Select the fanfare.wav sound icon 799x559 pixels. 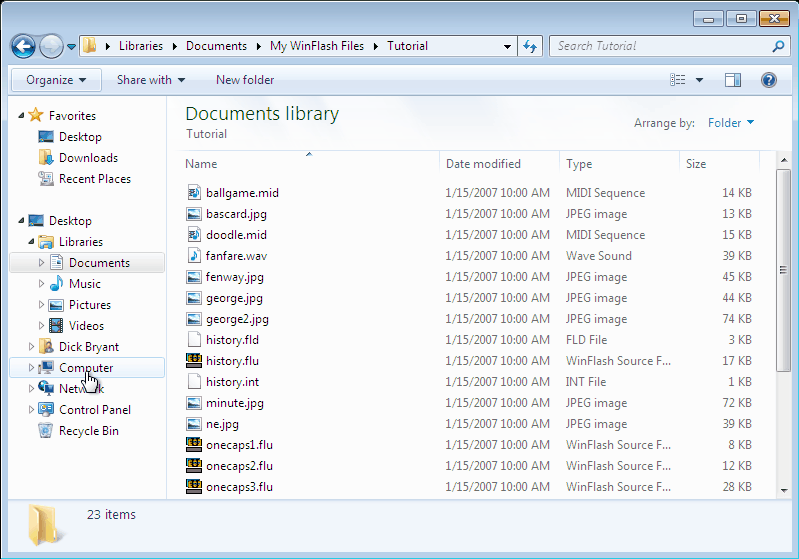pyautogui.click(x=194, y=255)
